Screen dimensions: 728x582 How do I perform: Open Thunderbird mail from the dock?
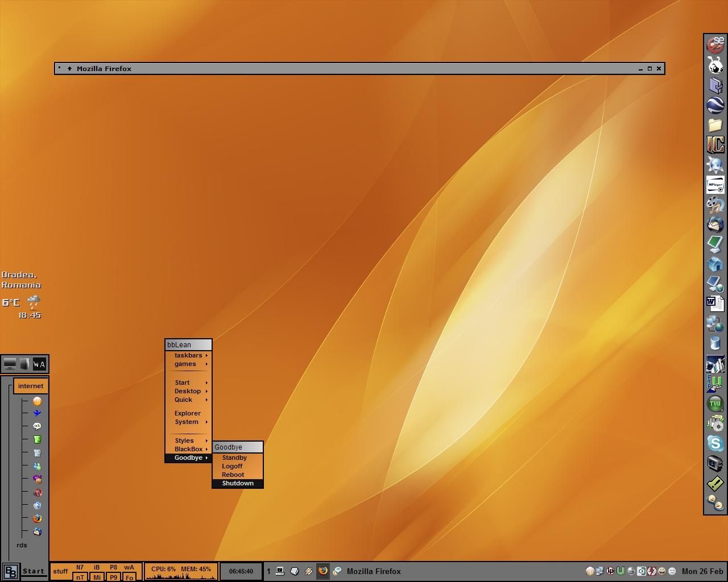pyautogui.click(x=715, y=225)
